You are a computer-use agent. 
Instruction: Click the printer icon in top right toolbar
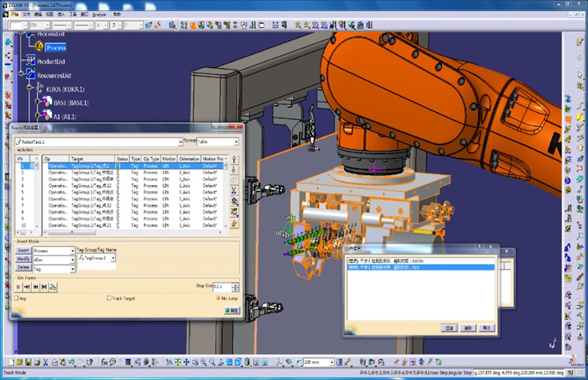360,25
